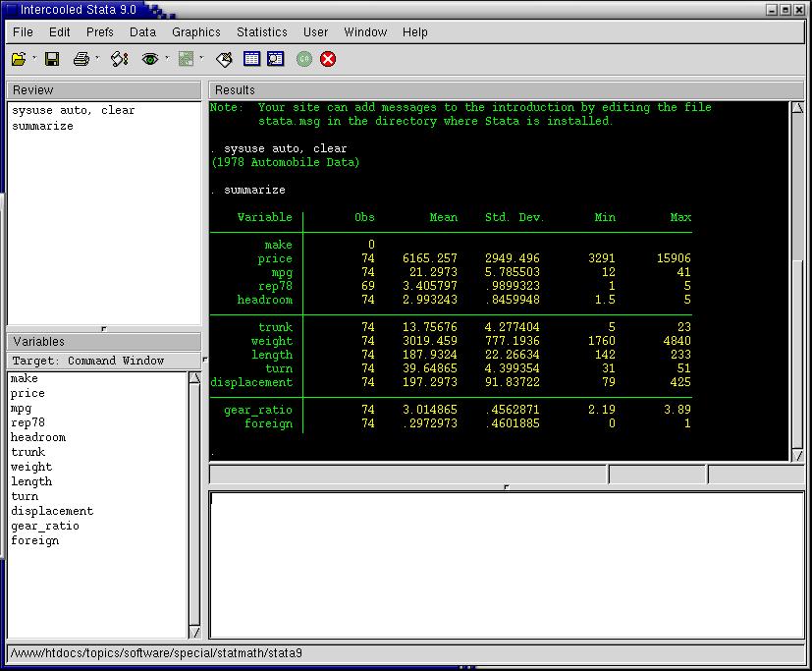Open the Edit menu
Screen dimensions: 812x671
pos(60,32)
